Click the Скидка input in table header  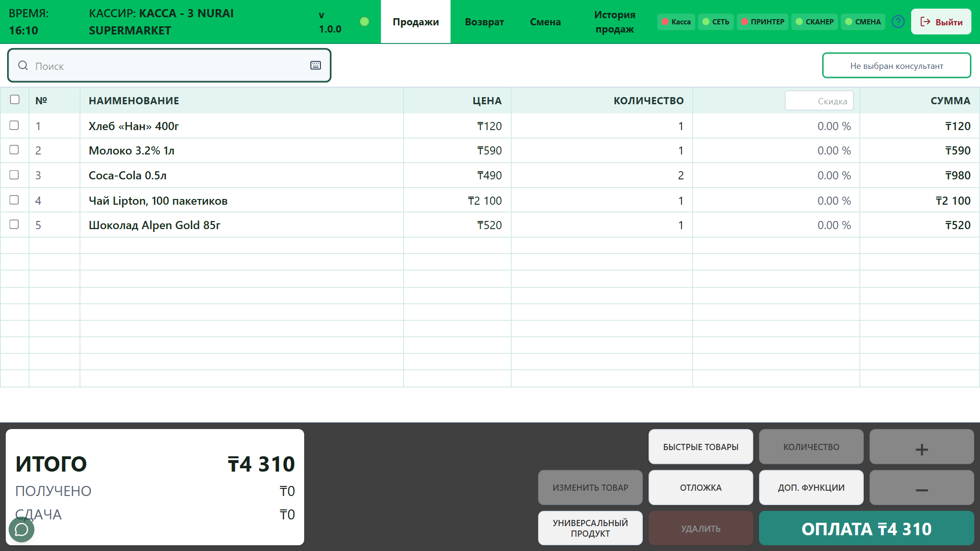tap(819, 100)
